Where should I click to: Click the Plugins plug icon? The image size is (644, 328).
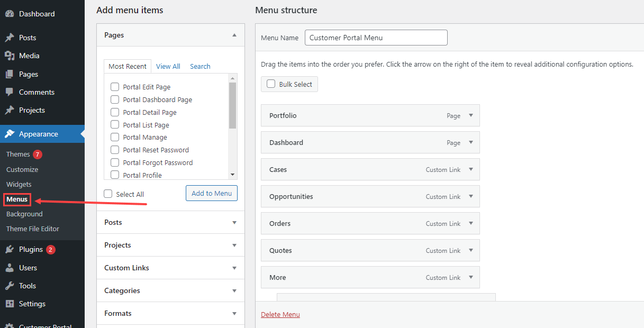10,249
